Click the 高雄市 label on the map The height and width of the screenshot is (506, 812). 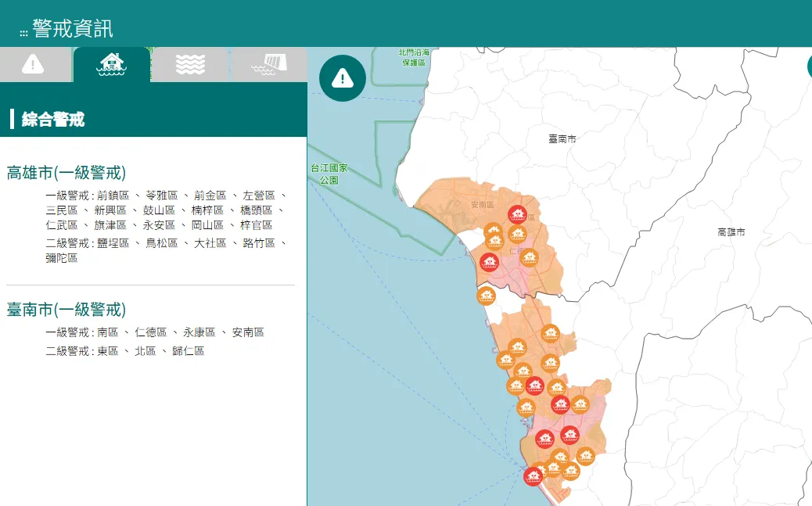(x=731, y=232)
